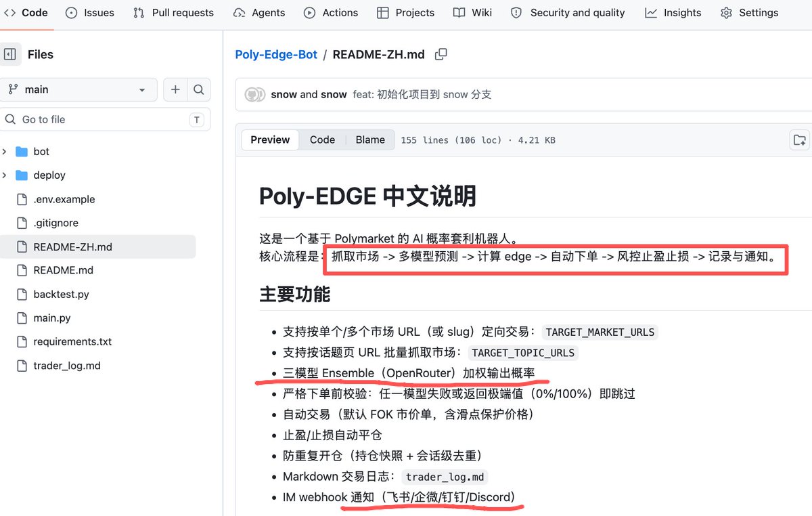Click the search magnifier beside plus button
812x516 pixels.
coord(198,89)
